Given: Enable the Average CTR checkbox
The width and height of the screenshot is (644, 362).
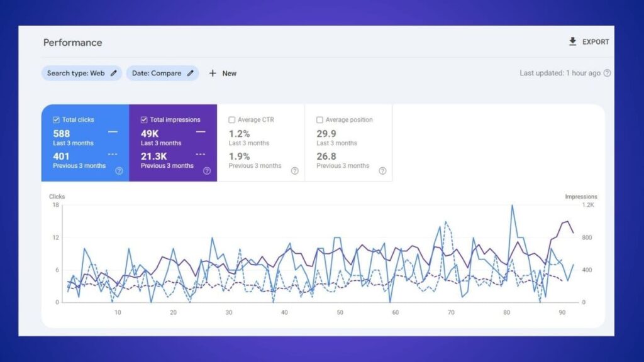Looking at the screenshot, I should (230, 119).
